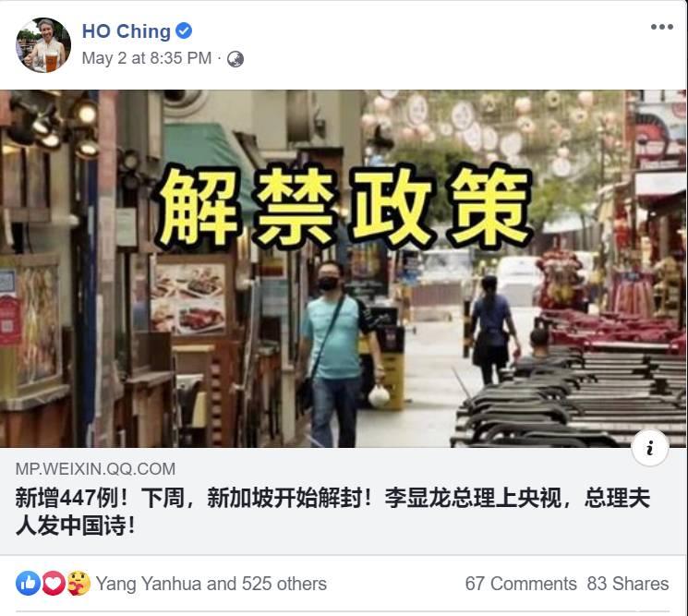The height and width of the screenshot is (616, 688).
Task: Click the blue verified badge beside HO Ching
Action: click(x=184, y=30)
